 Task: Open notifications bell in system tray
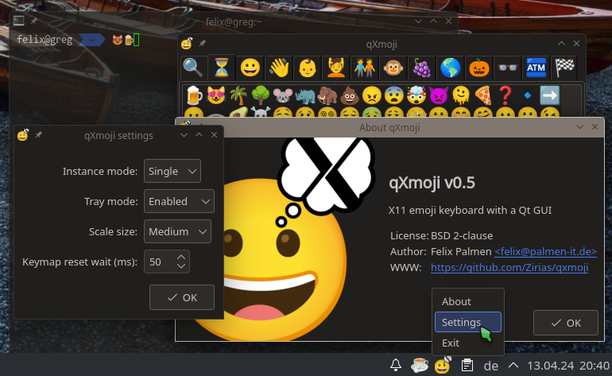(395, 365)
